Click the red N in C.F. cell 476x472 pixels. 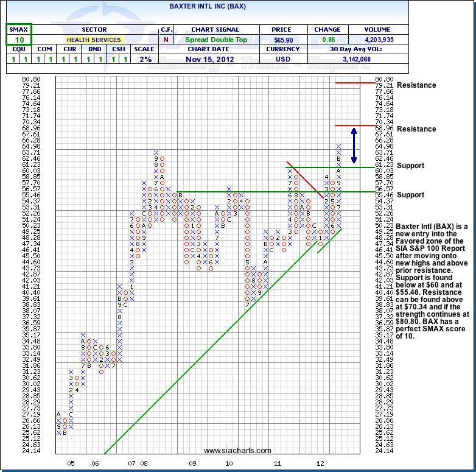pos(166,39)
